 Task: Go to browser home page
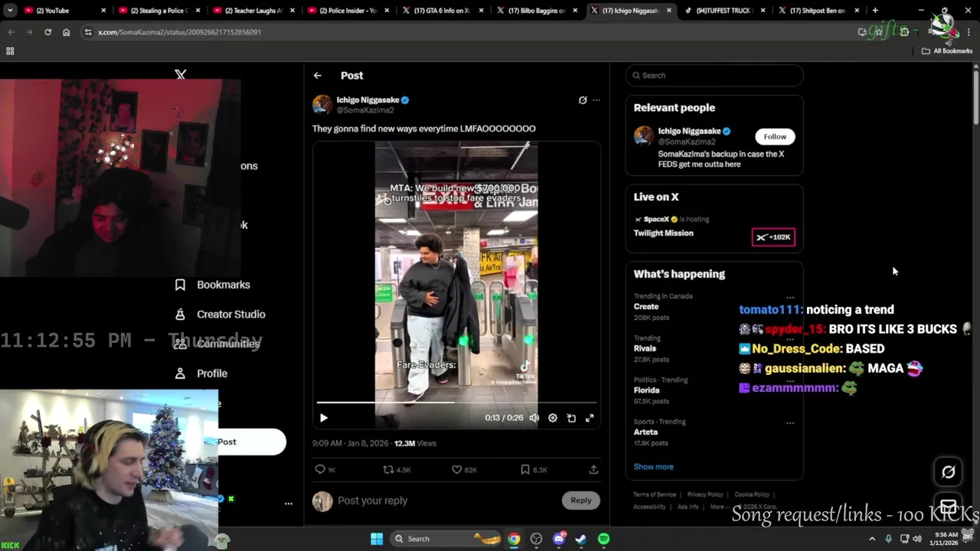(x=66, y=32)
